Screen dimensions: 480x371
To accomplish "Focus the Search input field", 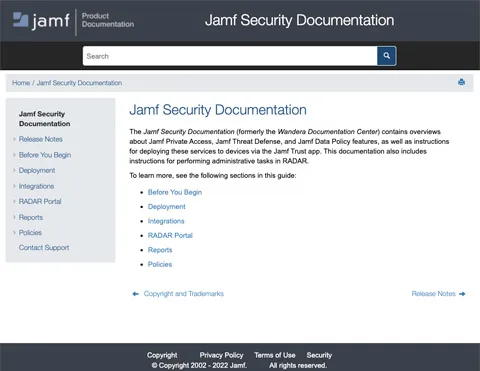I will click(230, 56).
